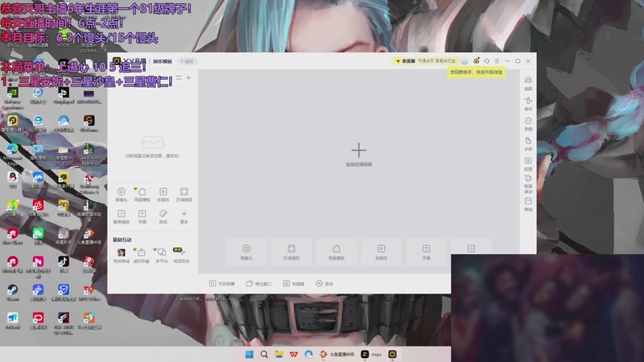Click the 字幕 shortcut card below canvas
This screenshot has height=362, width=644.
pyautogui.click(x=426, y=252)
